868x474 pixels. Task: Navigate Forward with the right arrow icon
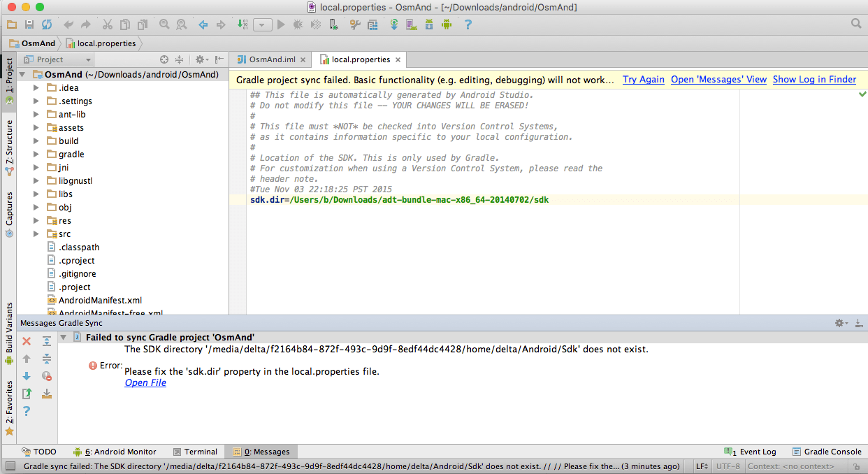pyautogui.click(x=221, y=24)
